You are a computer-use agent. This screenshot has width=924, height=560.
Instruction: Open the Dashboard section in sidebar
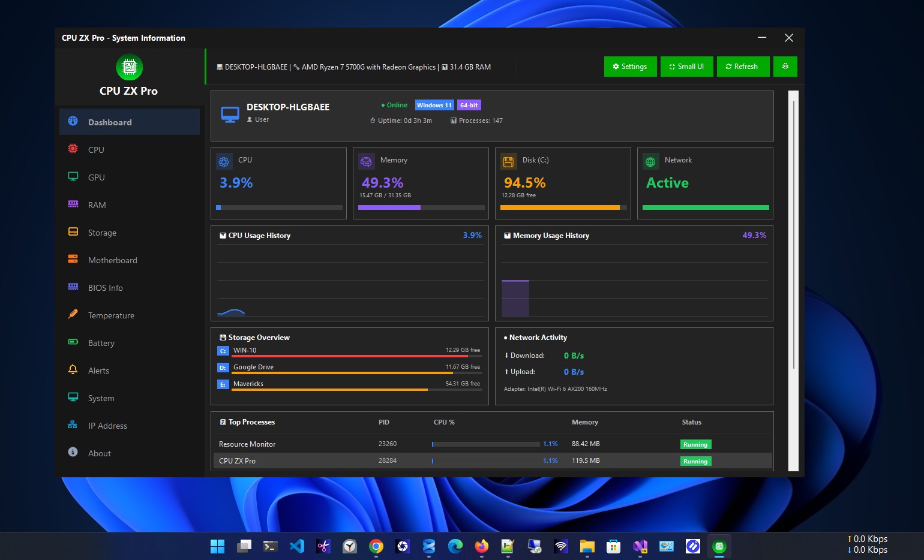tap(130, 122)
